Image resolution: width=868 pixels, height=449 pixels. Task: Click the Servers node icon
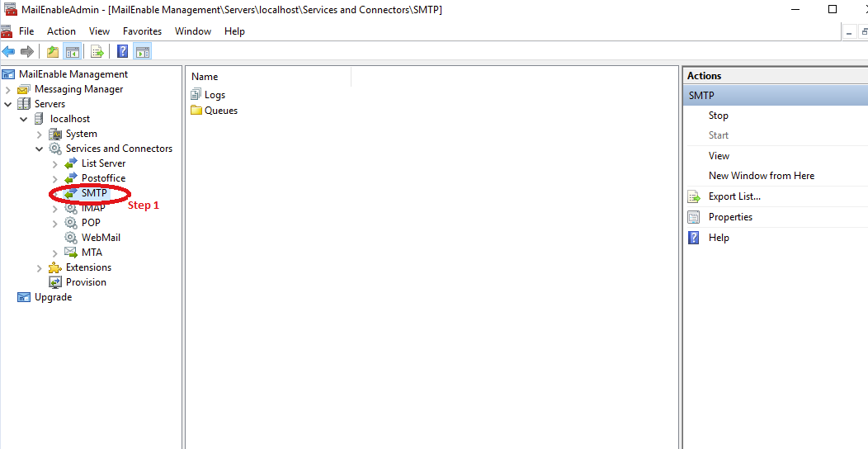click(24, 104)
